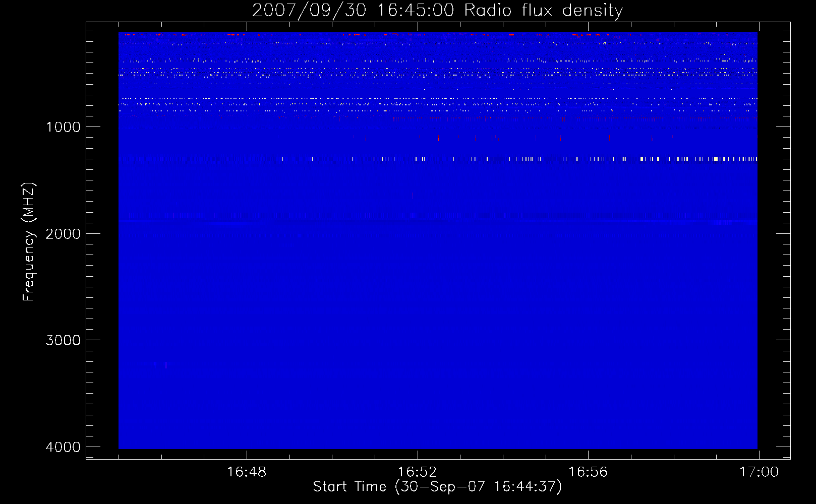Select the 4000 frequency tick label
Viewport: 816px width, 504px height.
pyautogui.click(x=63, y=447)
